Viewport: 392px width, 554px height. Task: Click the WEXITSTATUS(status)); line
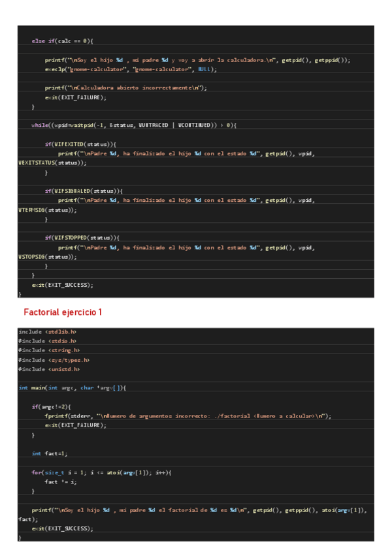pyautogui.click(x=43, y=163)
